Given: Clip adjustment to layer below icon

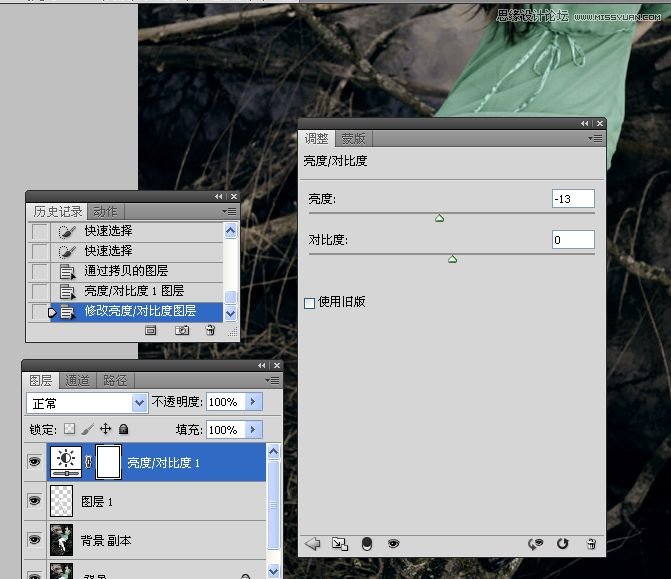Looking at the screenshot, I should [x=367, y=544].
